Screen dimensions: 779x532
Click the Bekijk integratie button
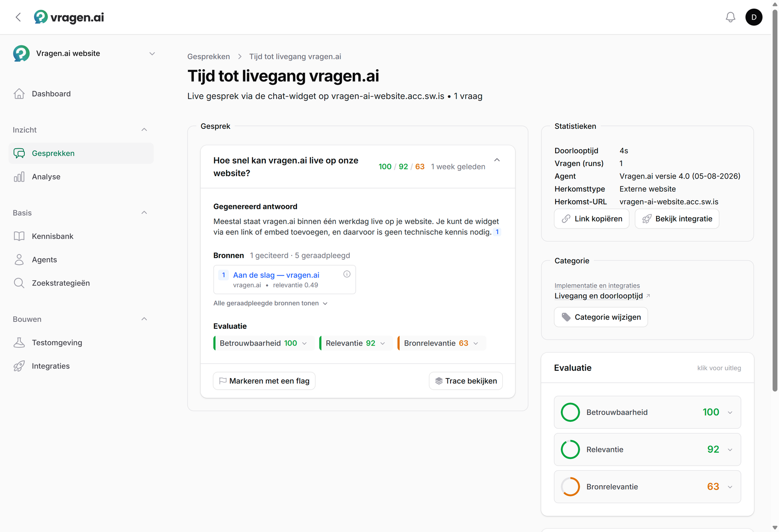point(677,219)
